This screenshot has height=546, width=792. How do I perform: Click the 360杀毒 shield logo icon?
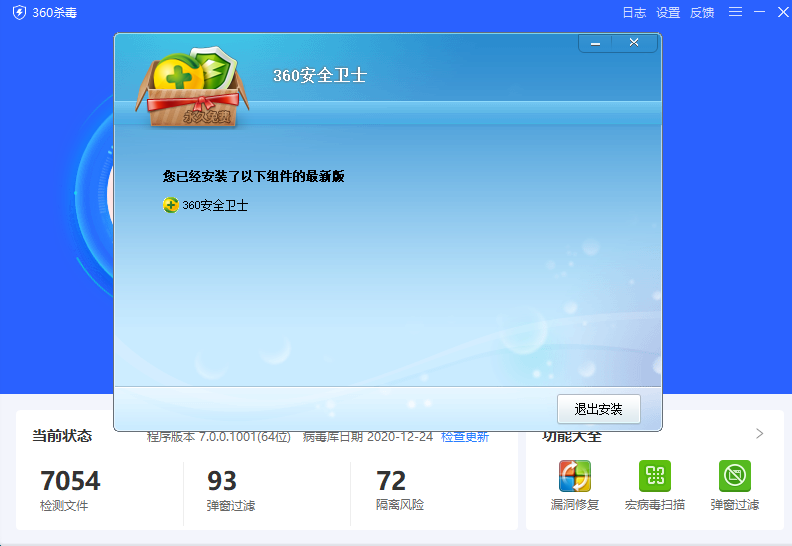pyautogui.click(x=19, y=13)
